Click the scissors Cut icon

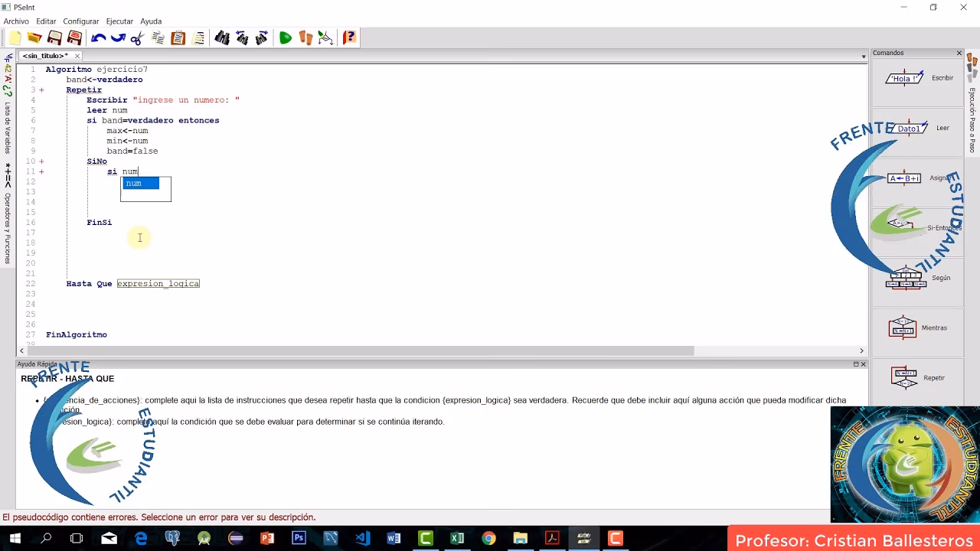[137, 37]
